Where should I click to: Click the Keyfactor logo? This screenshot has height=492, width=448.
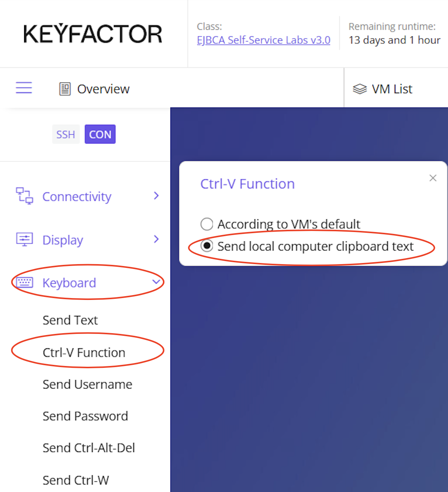pyautogui.click(x=93, y=34)
